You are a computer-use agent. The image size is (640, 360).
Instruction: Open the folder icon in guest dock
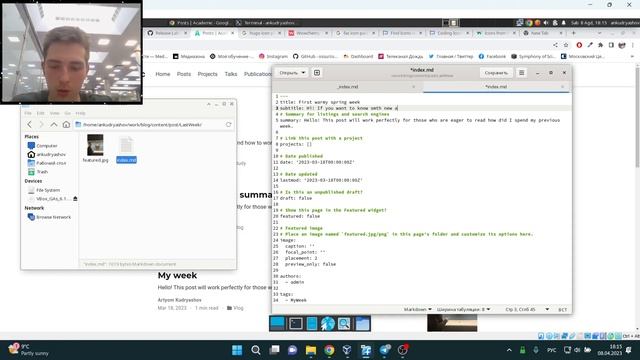click(x=362, y=324)
